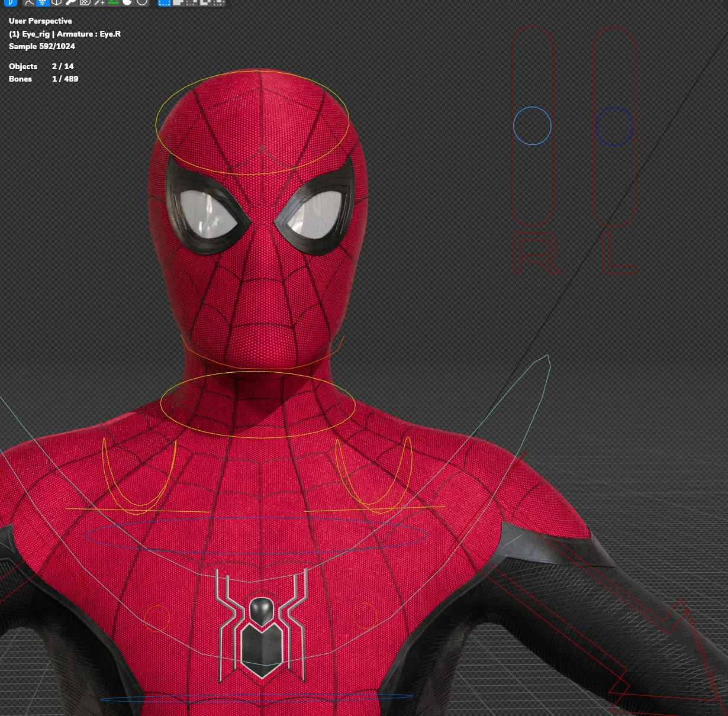Click the curve falloff icon in the toolbar
Image resolution: width=728 pixels, height=716 pixels.
(28, 4)
